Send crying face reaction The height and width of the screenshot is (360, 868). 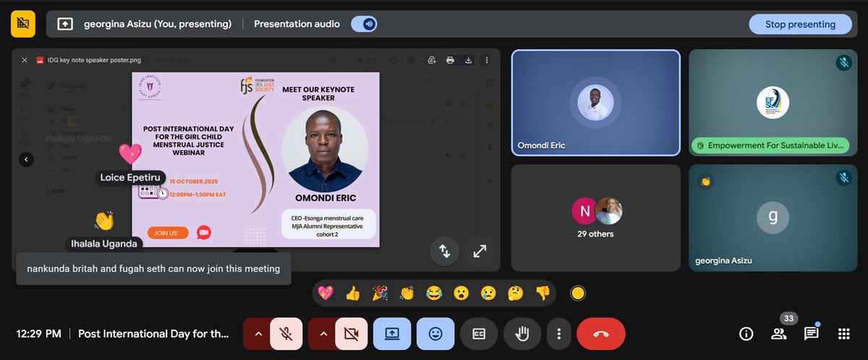tap(488, 293)
